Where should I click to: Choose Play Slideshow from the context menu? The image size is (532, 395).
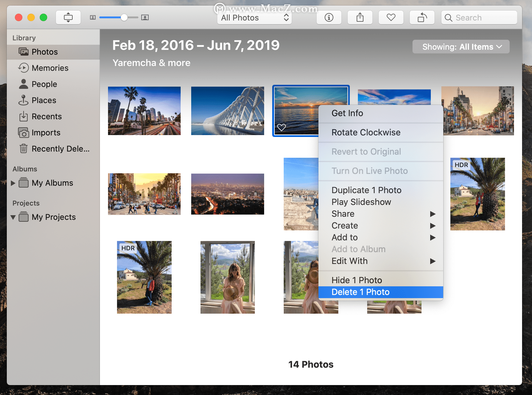381,202
